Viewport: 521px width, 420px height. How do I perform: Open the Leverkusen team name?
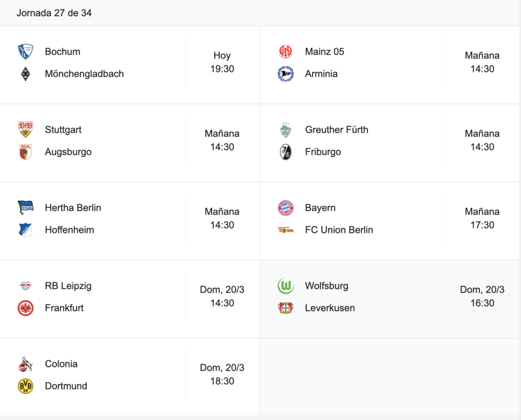click(330, 308)
